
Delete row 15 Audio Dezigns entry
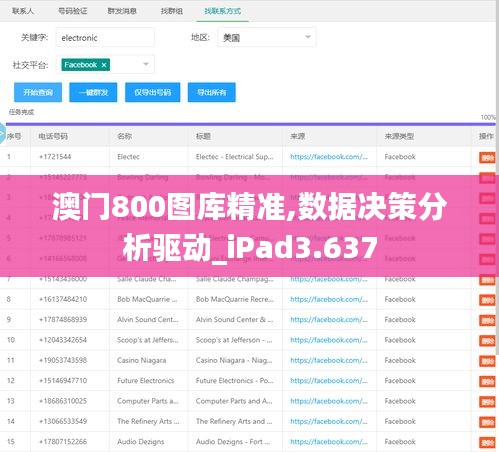click(x=487, y=442)
